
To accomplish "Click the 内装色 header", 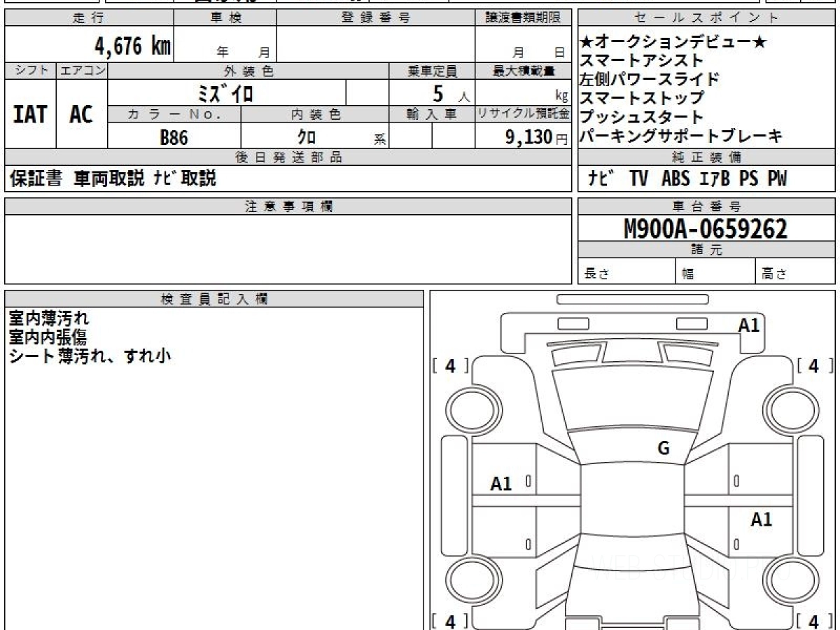I will coord(315,114).
